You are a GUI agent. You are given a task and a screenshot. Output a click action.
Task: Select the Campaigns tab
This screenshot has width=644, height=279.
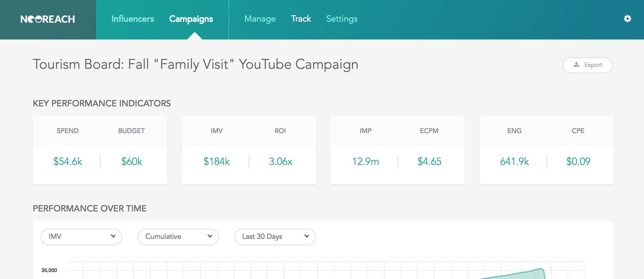(191, 19)
